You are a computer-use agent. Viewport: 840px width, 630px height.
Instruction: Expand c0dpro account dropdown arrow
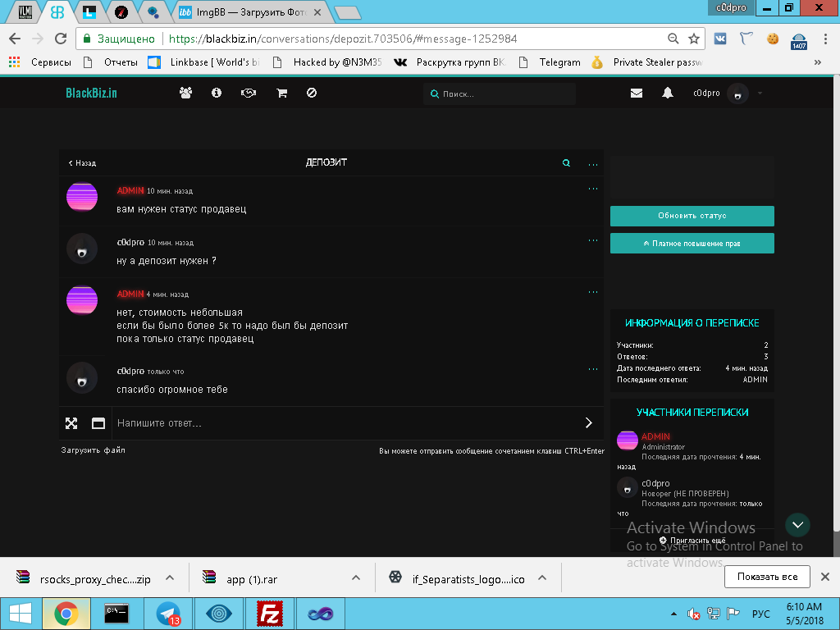[760, 94]
